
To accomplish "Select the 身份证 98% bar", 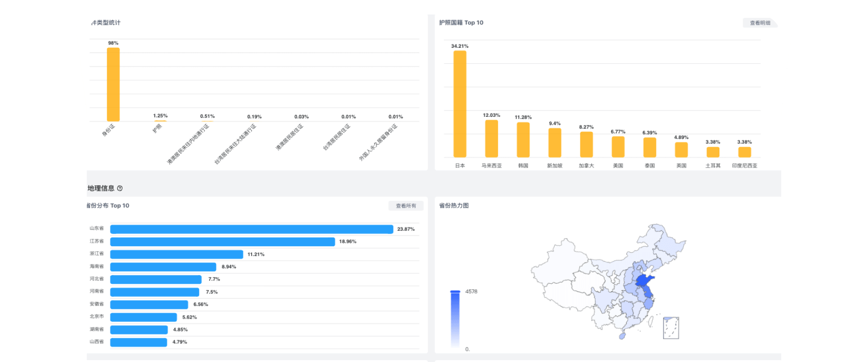I will click(x=113, y=84).
